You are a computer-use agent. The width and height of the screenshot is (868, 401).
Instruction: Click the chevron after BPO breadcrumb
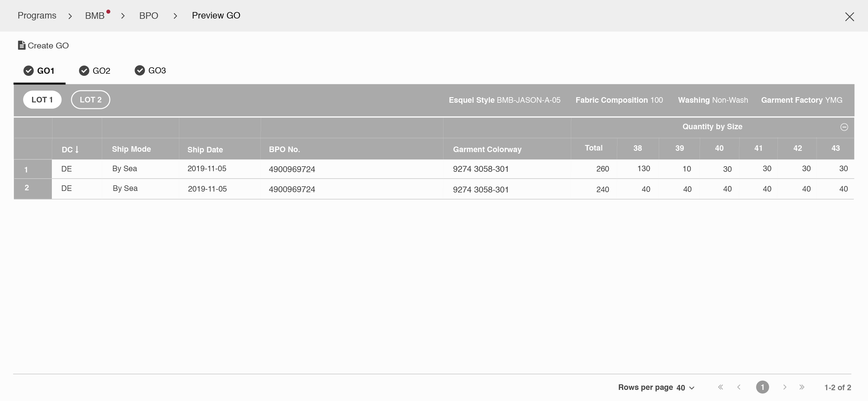175,16
